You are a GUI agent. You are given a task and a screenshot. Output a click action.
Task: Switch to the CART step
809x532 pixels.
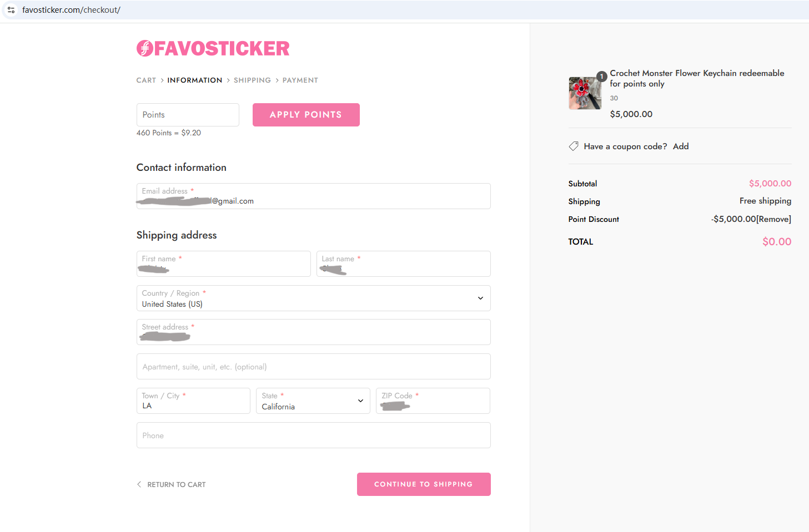(146, 80)
